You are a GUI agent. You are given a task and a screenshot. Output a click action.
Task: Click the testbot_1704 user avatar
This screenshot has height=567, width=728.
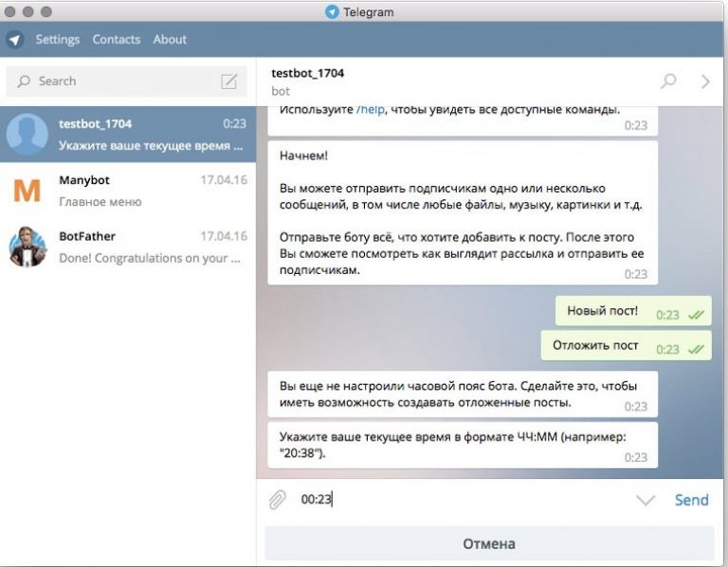click(x=27, y=135)
